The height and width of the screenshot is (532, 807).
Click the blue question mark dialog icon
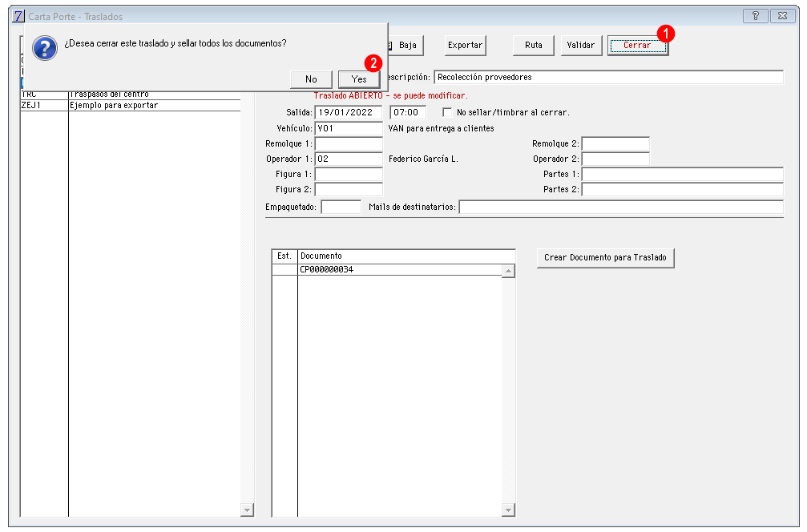pyautogui.click(x=45, y=48)
